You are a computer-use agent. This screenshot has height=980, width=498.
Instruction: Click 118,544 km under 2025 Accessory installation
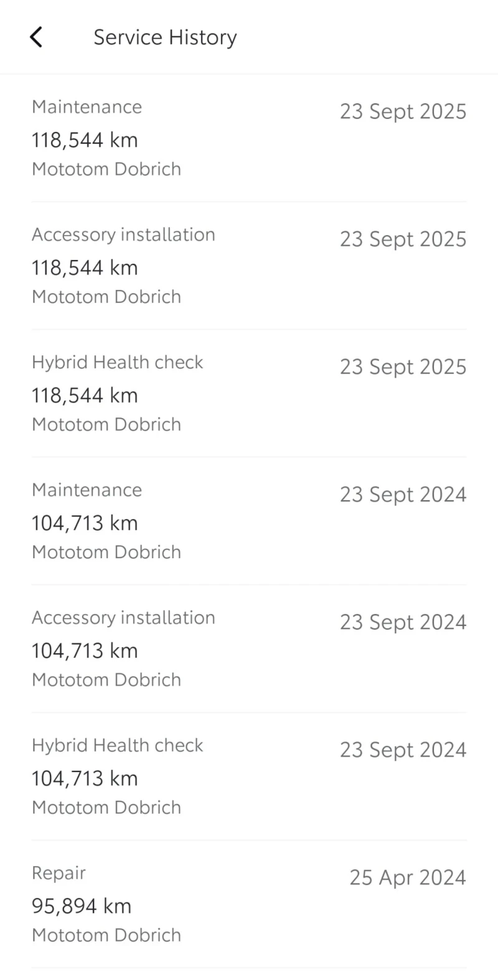(85, 268)
